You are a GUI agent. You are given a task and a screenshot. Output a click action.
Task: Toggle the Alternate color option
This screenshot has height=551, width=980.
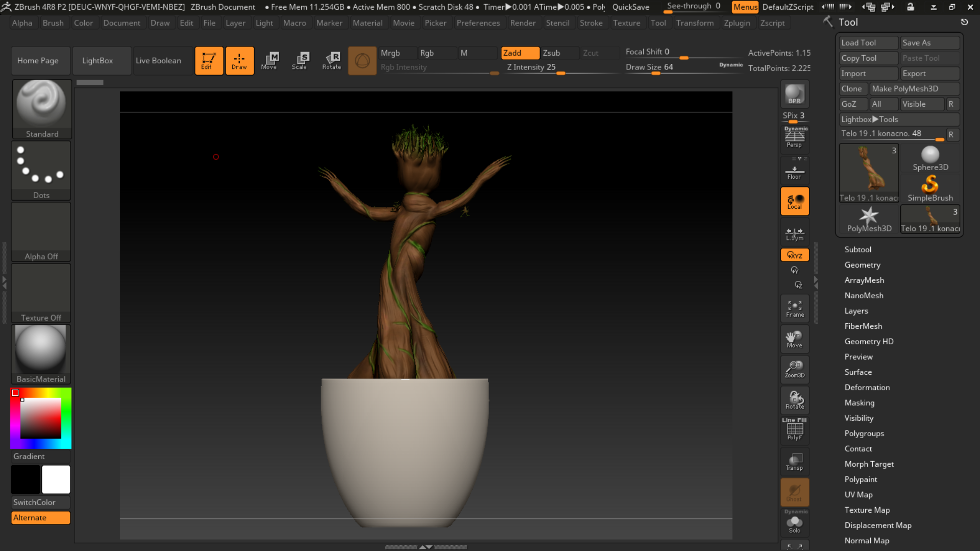(41, 518)
